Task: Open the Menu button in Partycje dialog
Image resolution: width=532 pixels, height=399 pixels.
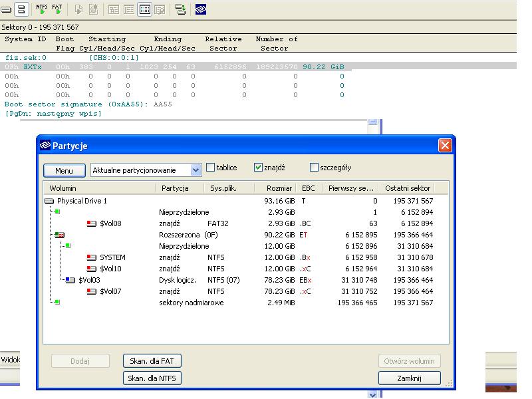Action: click(x=64, y=171)
